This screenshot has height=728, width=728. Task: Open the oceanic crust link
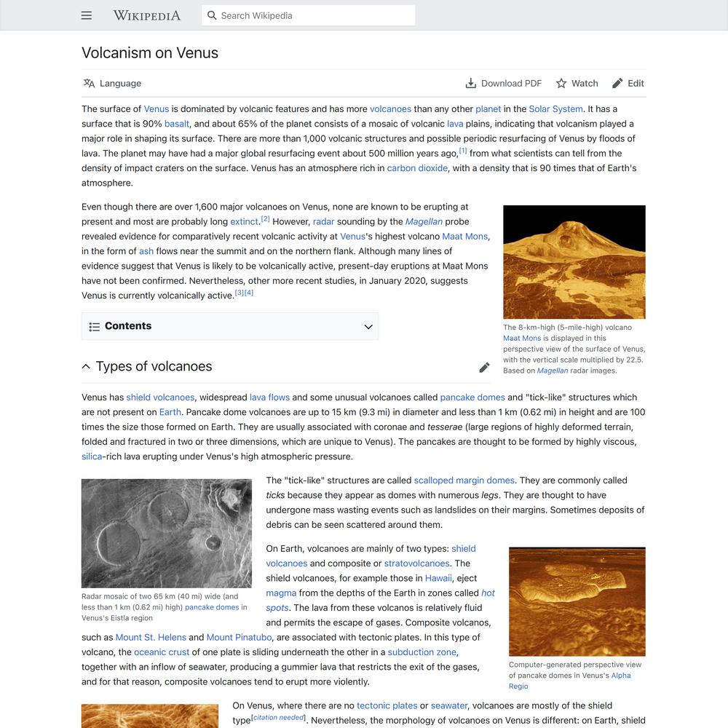coord(162,652)
